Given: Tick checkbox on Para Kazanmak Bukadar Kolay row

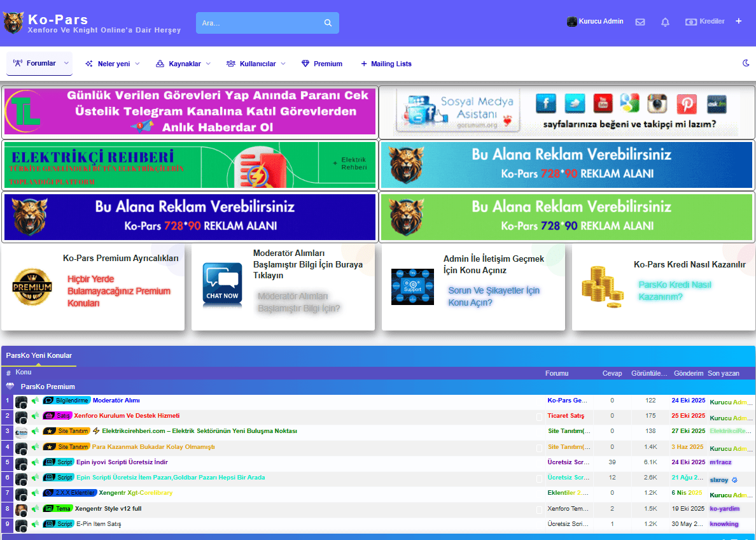Looking at the screenshot, I should 539,448.
